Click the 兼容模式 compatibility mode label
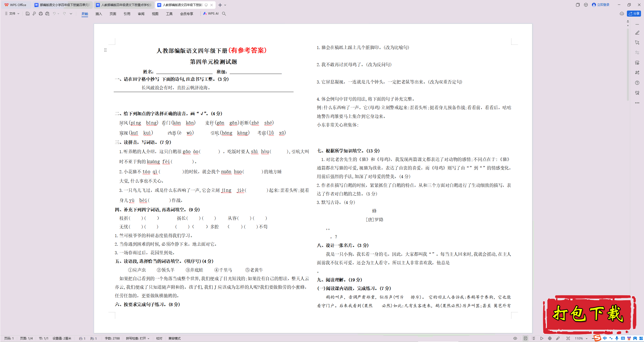Image resolution: width=644 pixels, height=342 pixels. pos(175,338)
